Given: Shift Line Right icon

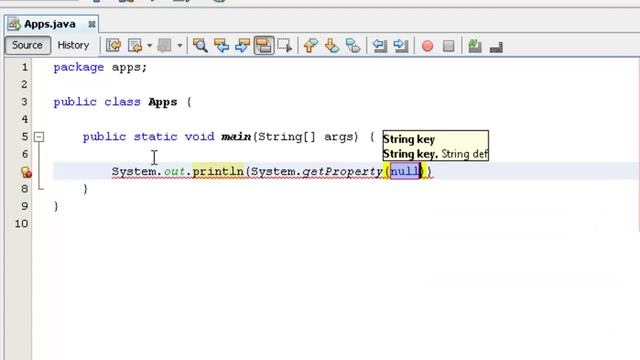Looking at the screenshot, I should 401,45.
